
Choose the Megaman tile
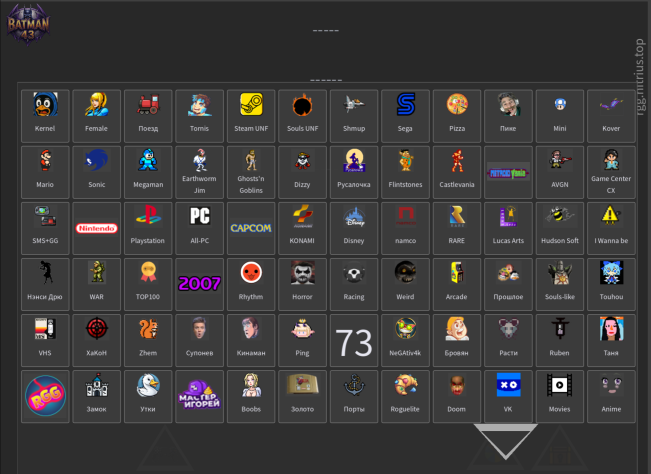pos(148,171)
